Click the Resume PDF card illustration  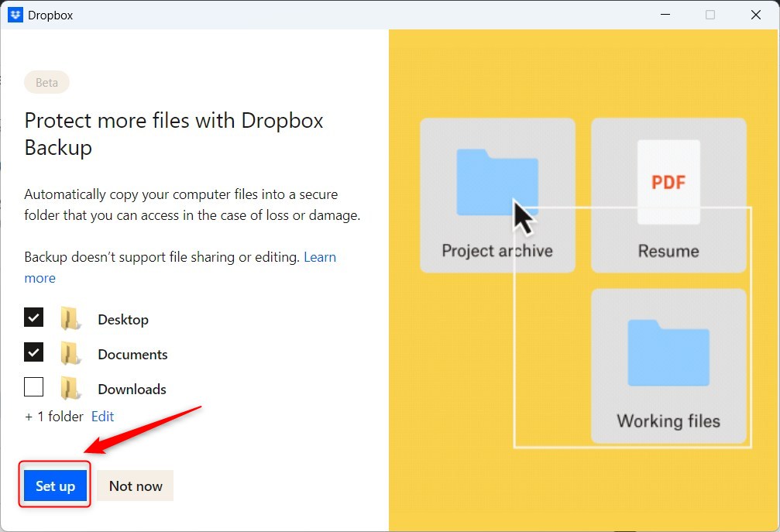point(668,195)
